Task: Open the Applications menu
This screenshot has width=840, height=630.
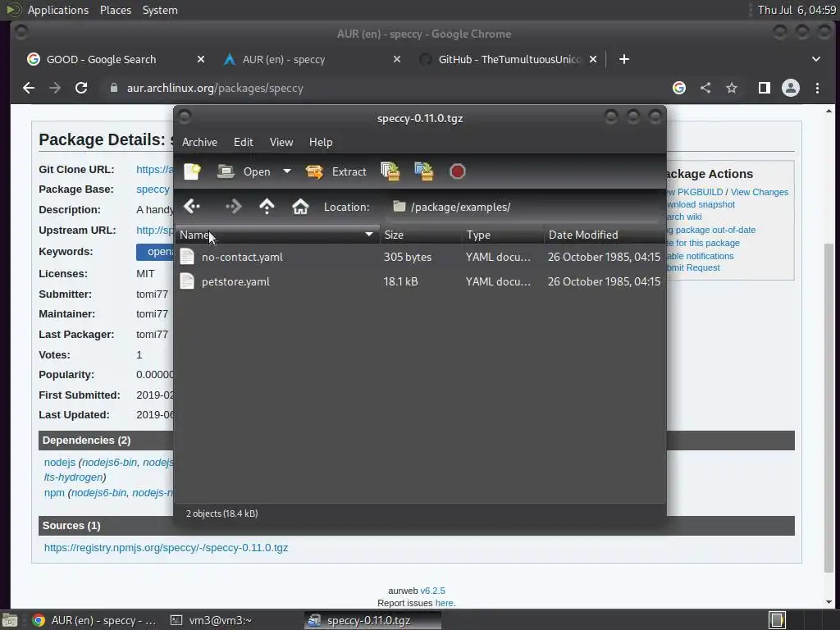Action: coord(58,10)
